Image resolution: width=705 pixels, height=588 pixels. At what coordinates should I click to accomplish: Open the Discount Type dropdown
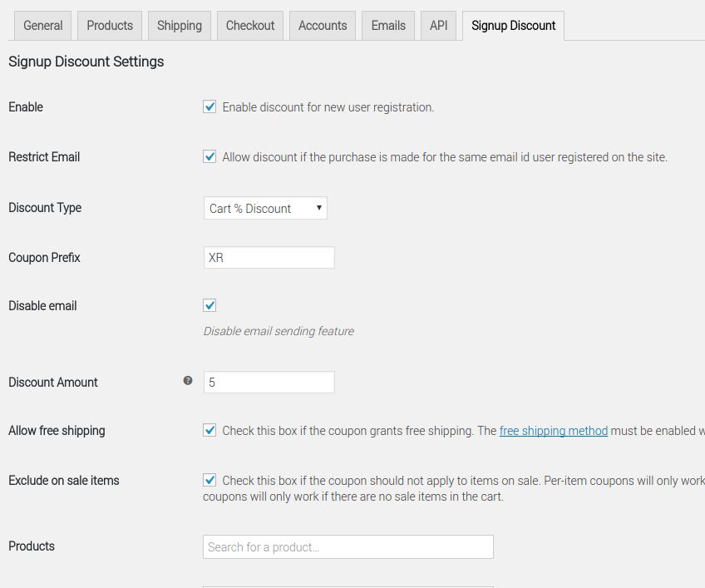click(265, 208)
